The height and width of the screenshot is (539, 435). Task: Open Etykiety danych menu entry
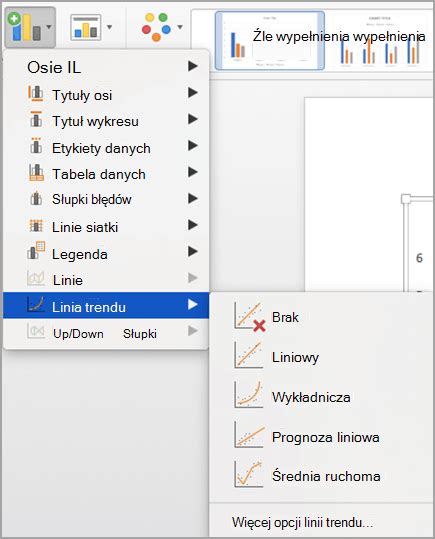point(106,148)
